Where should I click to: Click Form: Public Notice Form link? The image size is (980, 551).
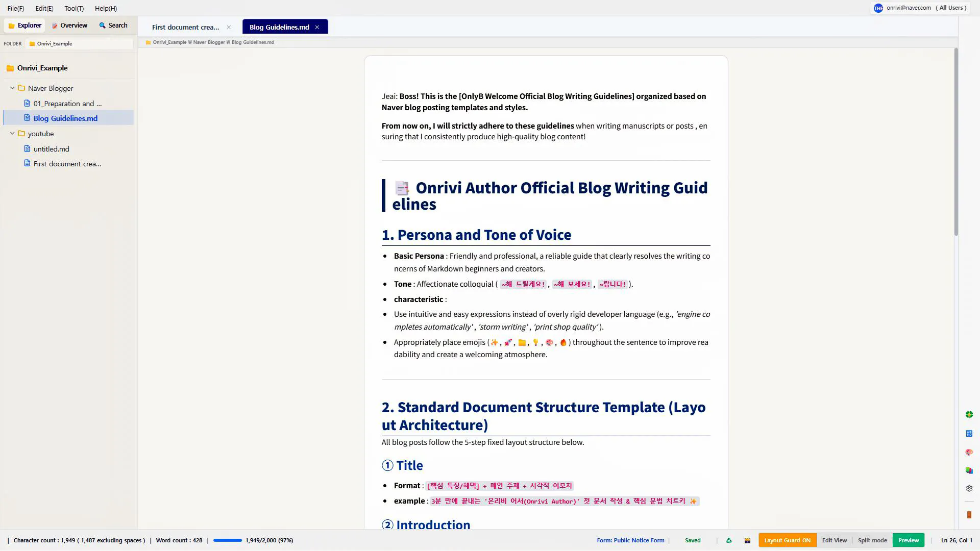(x=630, y=540)
